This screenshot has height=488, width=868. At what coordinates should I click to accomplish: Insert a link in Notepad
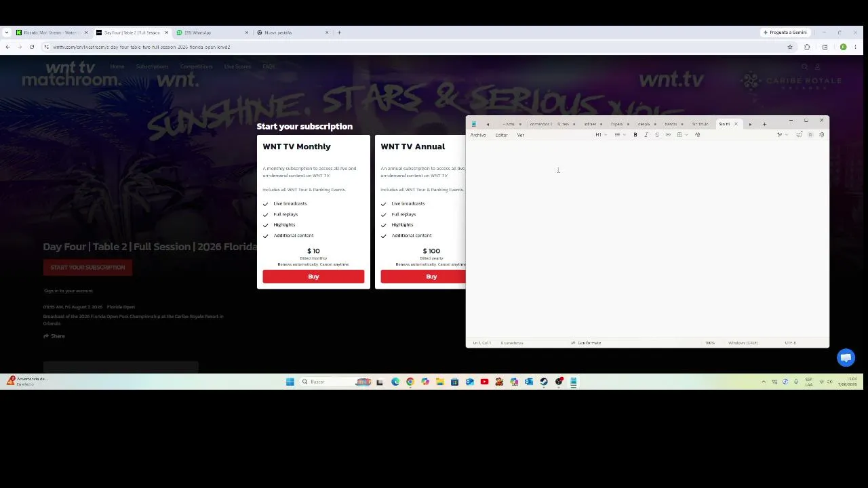pyautogui.click(x=668, y=135)
